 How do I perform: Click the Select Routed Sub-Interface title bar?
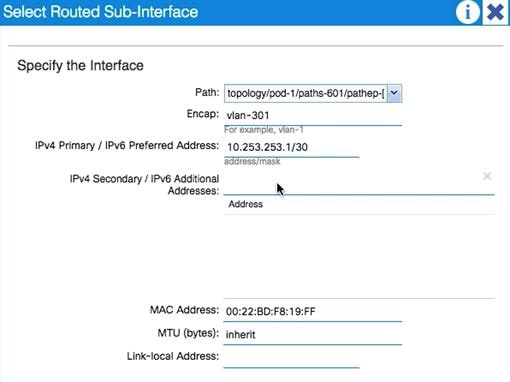point(228,12)
